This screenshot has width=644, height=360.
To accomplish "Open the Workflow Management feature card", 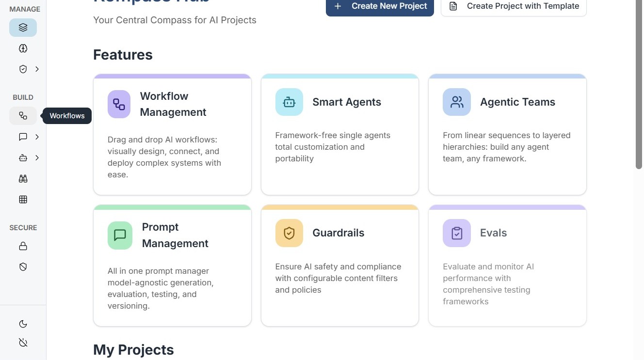I will coord(172,135).
